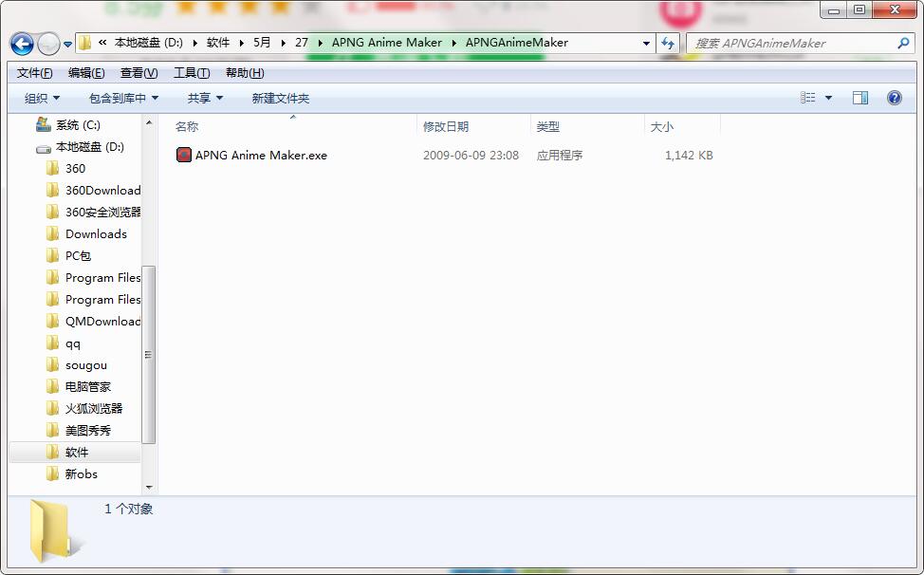924x575 pixels.
Task: Click the folder icon beside qq
Action: point(52,343)
